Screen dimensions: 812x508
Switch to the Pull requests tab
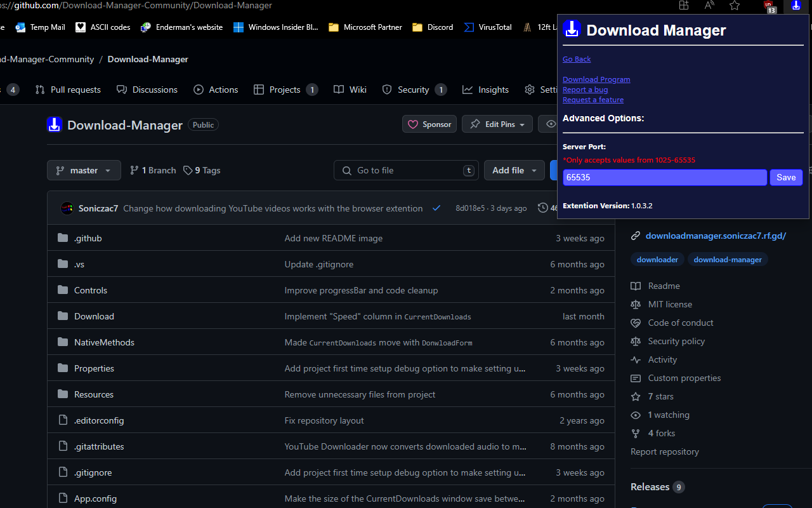point(68,90)
